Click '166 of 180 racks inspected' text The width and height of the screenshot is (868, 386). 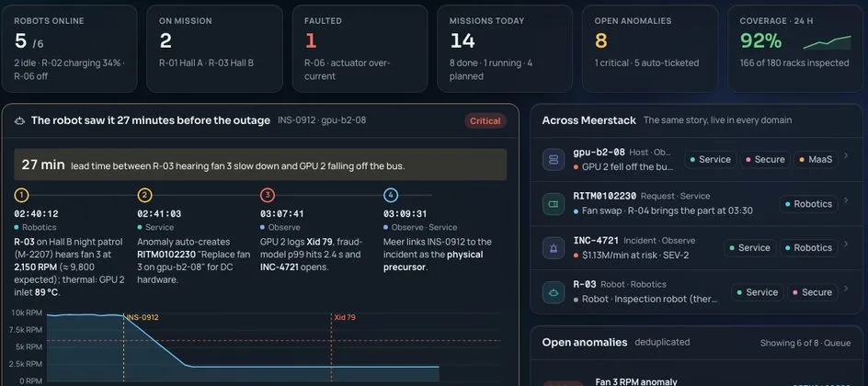click(x=794, y=63)
